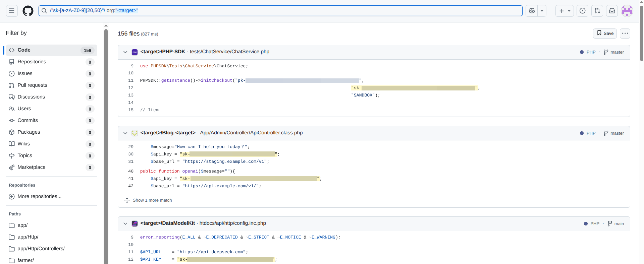Open the user avatar profile menu
The height and width of the screenshot is (264, 644).
pyautogui.click(x=627, y=11)
